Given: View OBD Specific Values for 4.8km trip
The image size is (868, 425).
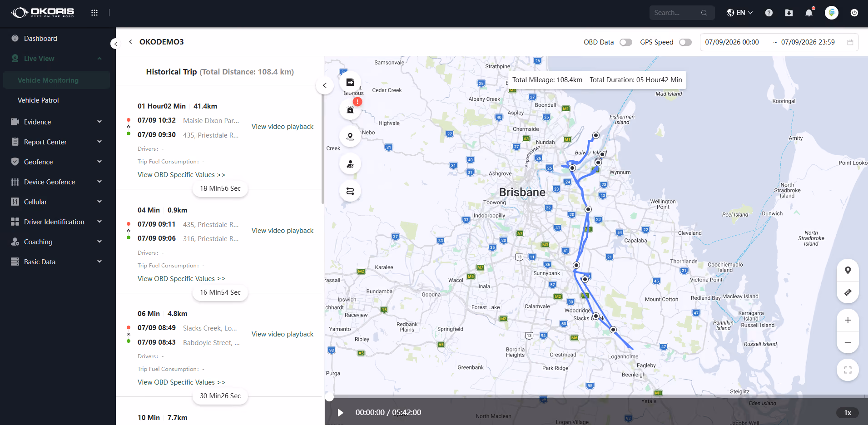Looking at the screenshot, I should pos(181,382).
